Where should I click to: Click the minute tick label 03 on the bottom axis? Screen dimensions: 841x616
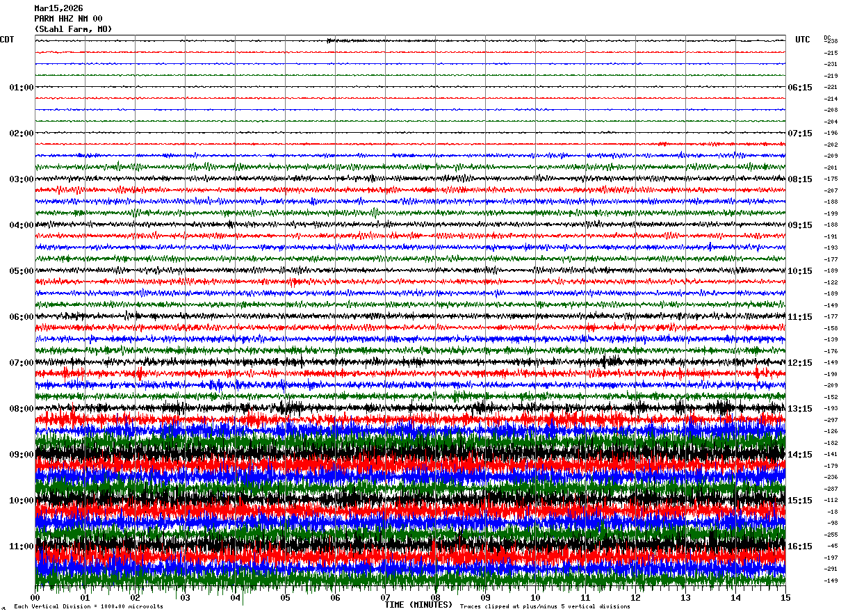[x=185, y=597]
